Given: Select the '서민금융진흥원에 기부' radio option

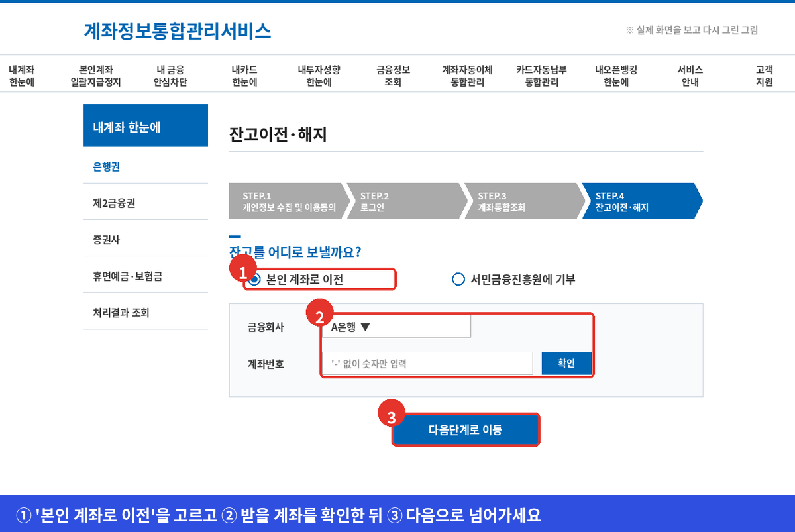Looking at the screenshot, I should (x=458, y=280).
